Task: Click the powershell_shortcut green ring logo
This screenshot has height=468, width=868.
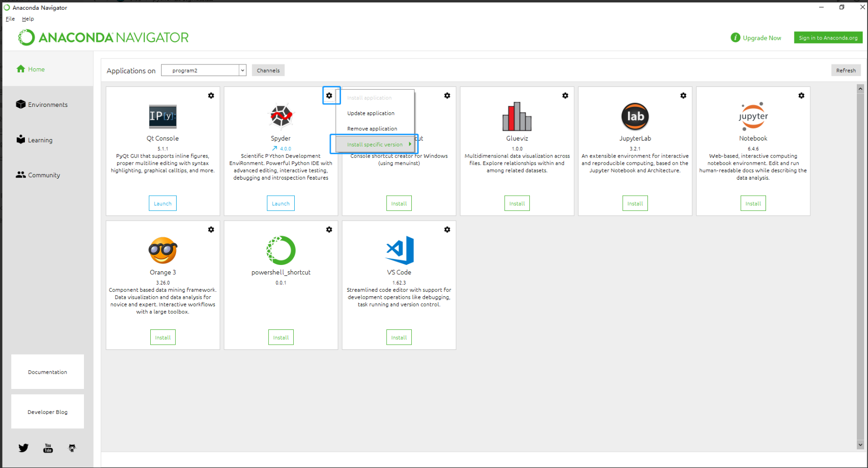Action: coord(281,250)
